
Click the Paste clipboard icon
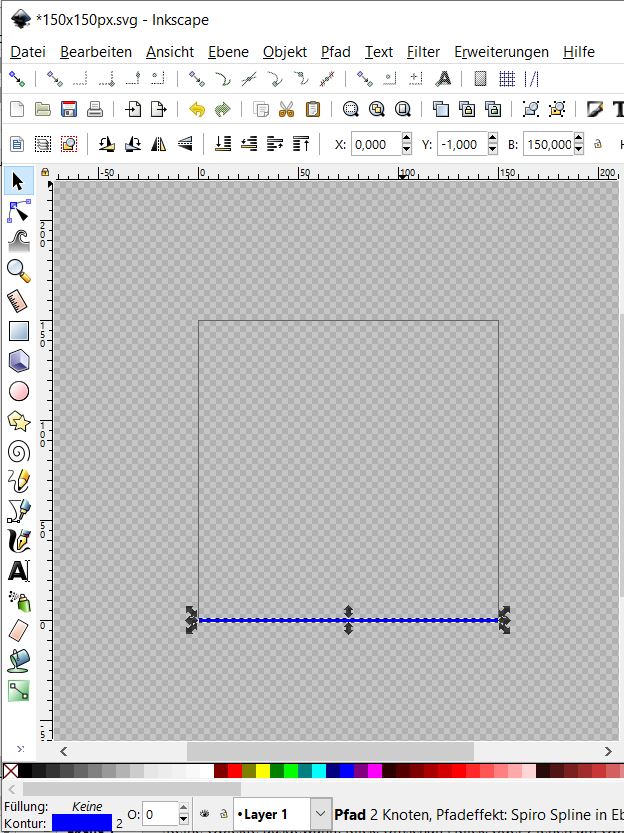[313, 109]
